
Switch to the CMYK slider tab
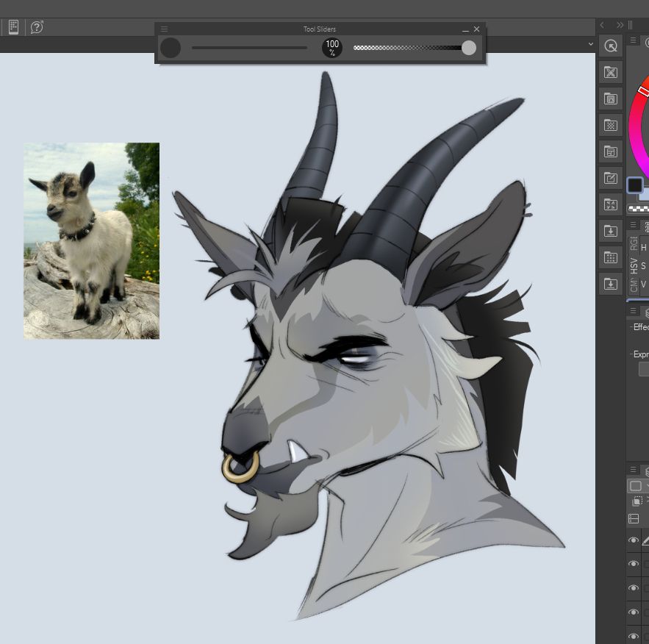pyautogui.click(x=634, y=285)
